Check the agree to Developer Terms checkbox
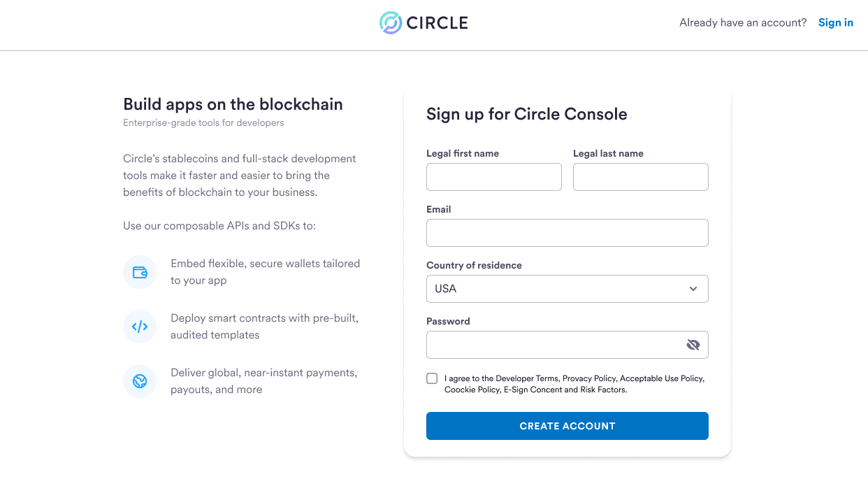Image resolution: width=868 pixels, height=477 pixels. click(x=432, y=378)
